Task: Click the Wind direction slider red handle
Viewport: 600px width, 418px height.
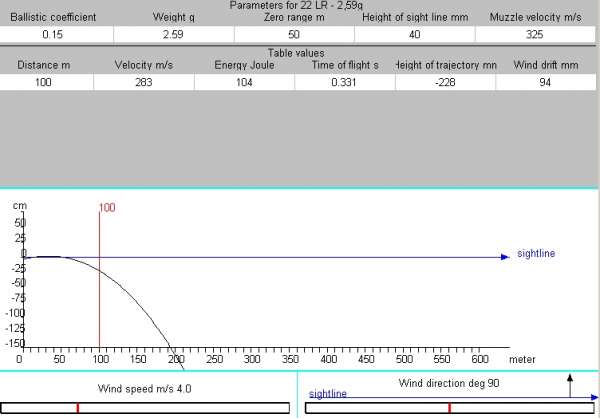Action: click(x=449, y=408)
